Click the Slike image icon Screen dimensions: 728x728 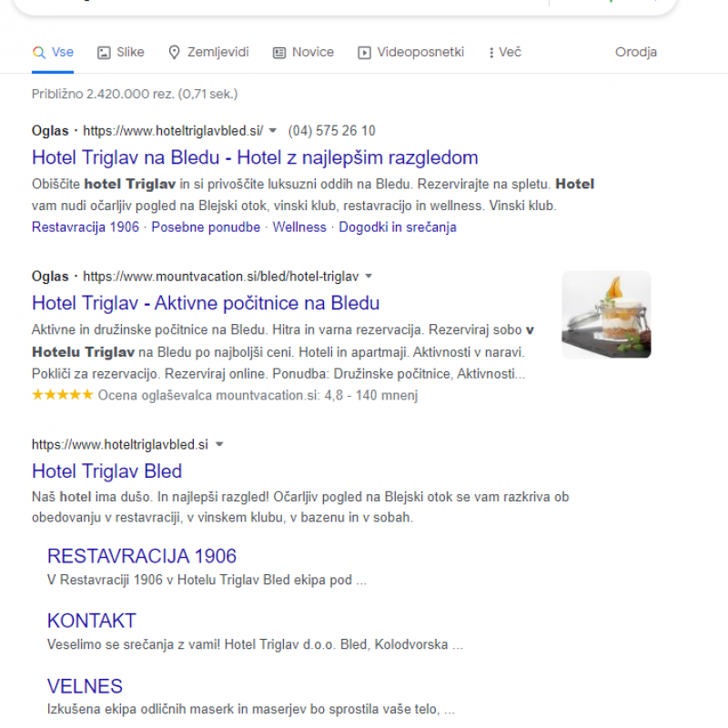pyautogui.click(x=104, y=53)
